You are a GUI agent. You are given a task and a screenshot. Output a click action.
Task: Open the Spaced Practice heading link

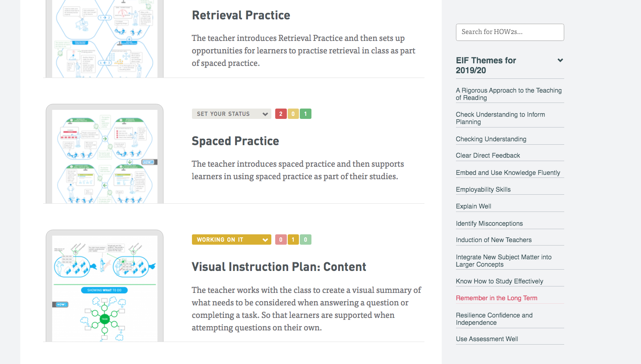pos(236,141)
